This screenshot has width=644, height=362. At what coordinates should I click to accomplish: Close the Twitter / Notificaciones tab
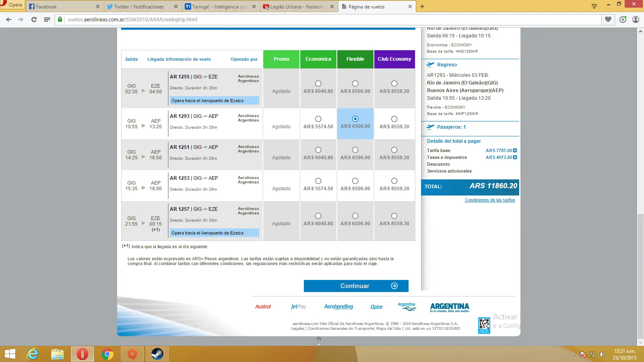176,6
